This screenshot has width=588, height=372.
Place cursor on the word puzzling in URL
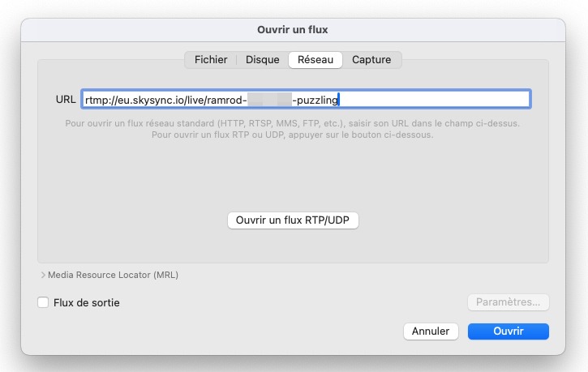pyautogui.click(x=317, y=100)
